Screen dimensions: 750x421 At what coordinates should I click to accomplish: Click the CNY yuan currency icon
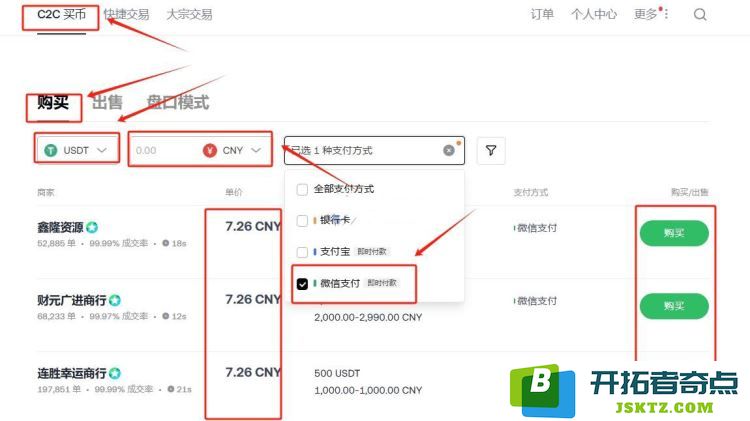click(x=210, y=150)
